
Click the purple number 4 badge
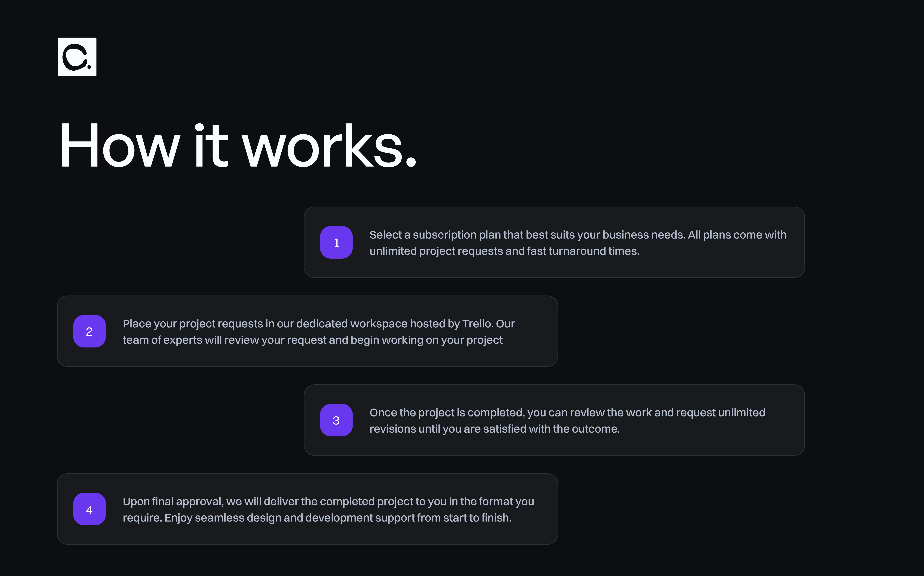(x=90, y=509)
